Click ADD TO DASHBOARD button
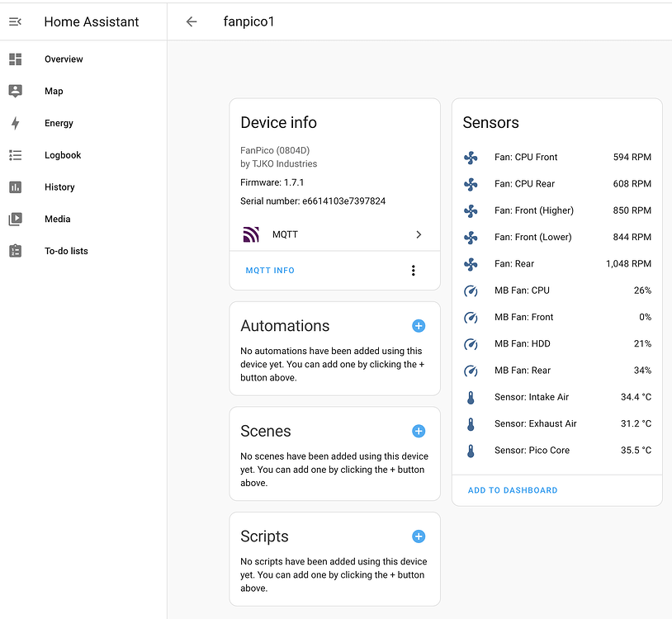This screenshot has width=672, height=619. (513, 490)
